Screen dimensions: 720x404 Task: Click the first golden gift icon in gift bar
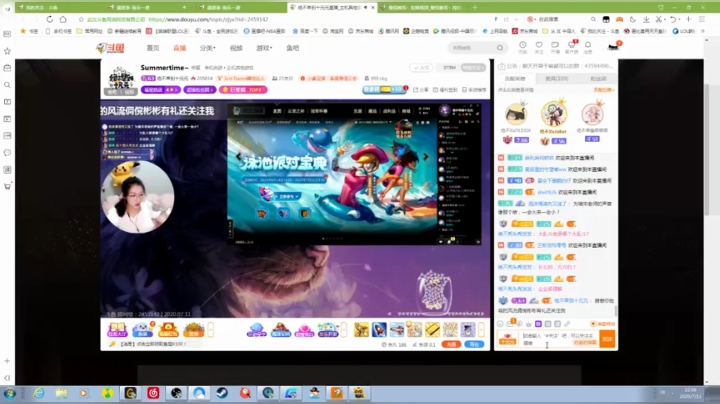coord(361,329)
